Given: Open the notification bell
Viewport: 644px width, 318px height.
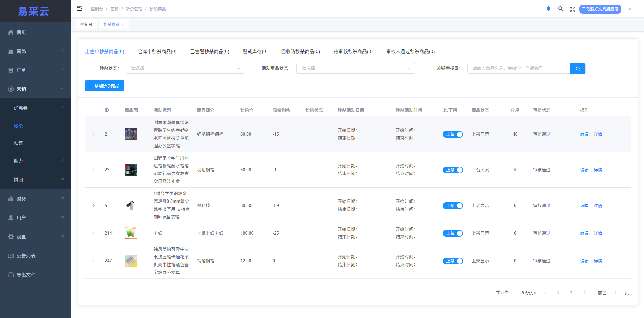Looking at the screenshot, I should 548,8.
